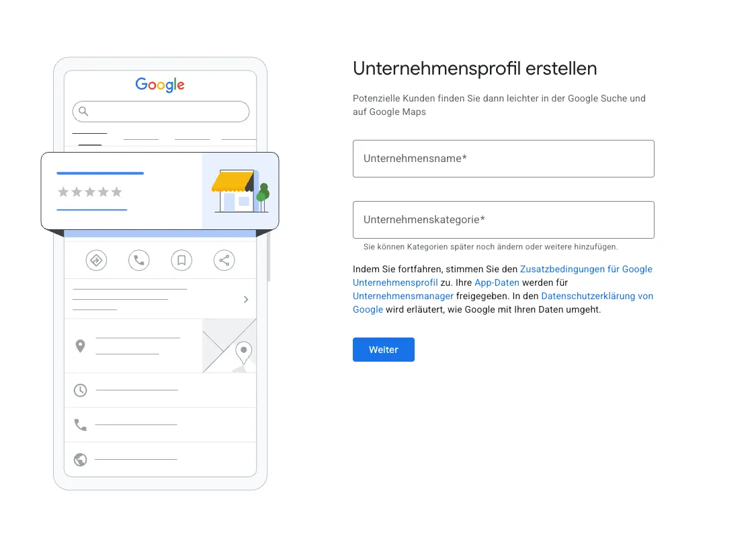This screenshot has height=554, width=756.
Task: Focus the Unternehmenskategorie input field
Action: (503, 220)
